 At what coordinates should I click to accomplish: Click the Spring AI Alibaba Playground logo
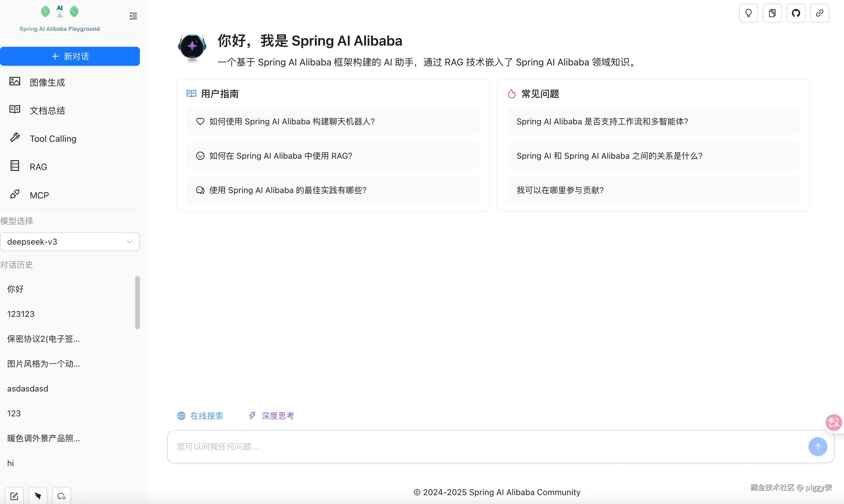[x=60, y=11]
